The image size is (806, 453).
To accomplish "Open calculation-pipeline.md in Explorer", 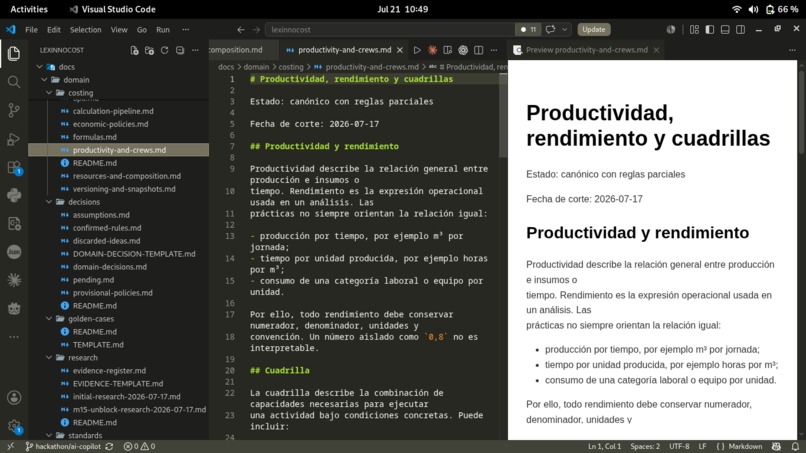I will click(113, 111).
